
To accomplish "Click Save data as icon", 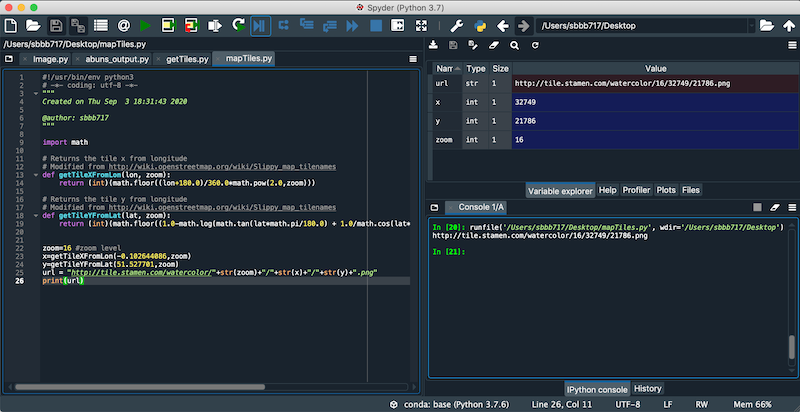I will (473, 45).
